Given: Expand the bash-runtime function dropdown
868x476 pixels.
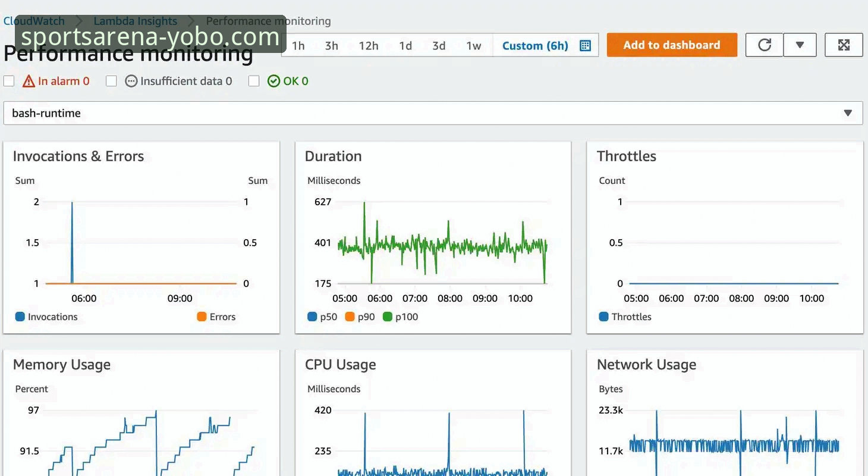Looking at the screenshot, I should pyautogui.click(x=848, y=113).
